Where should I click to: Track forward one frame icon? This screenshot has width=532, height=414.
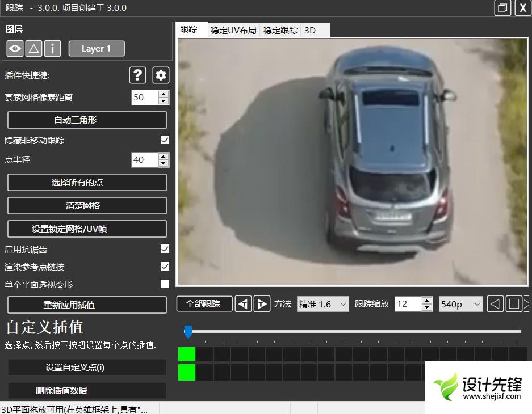click(262, 304)
